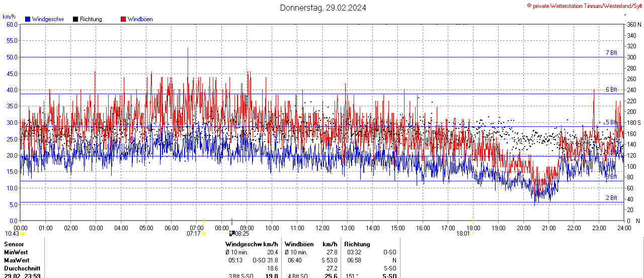Click the 24:00 time axis label
The height and width of the screenshot is (278, 644).
(624, 228)
